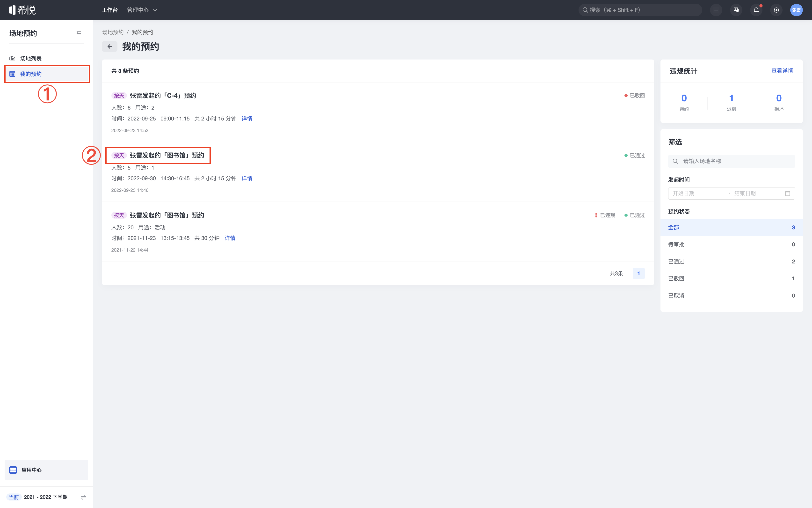Click the 我的预约 calendar icon
The image size is (812, 508).
(x=12, y=74)
